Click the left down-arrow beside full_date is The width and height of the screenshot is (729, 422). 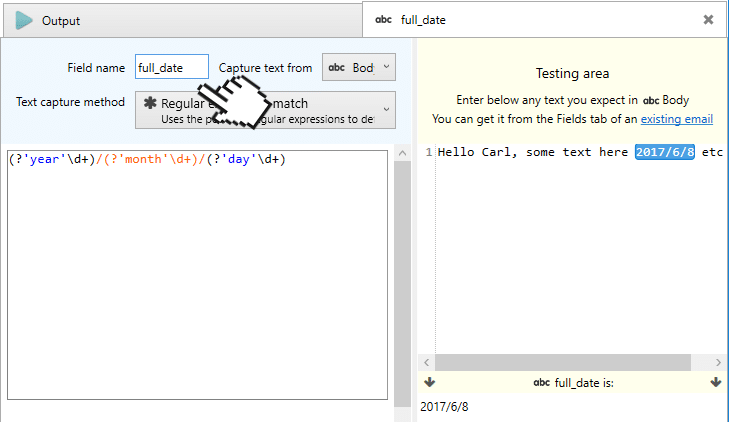click(x=430, y=382)
